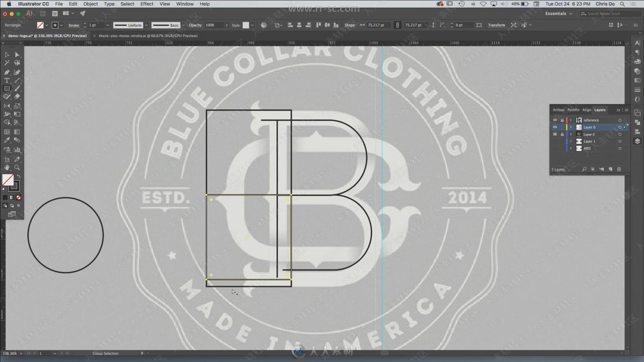Select the Scale tool
Screen dimensions: 644x362
tap(17, 106)
